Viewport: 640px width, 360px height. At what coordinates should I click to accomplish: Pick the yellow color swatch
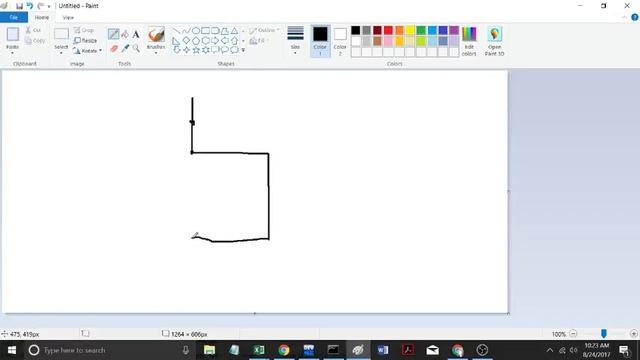click(x=410, y=30)
